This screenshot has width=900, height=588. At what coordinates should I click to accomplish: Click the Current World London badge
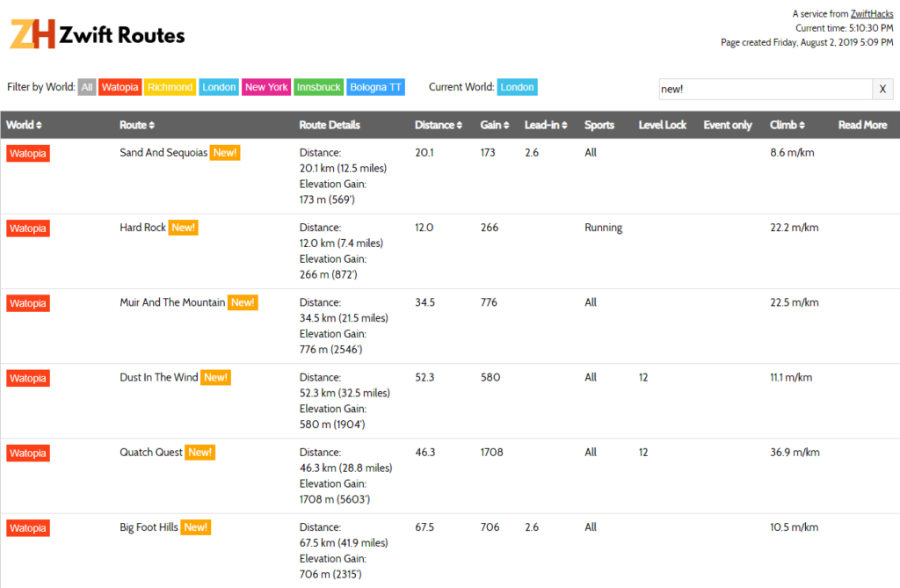click(x=517, y=87)
